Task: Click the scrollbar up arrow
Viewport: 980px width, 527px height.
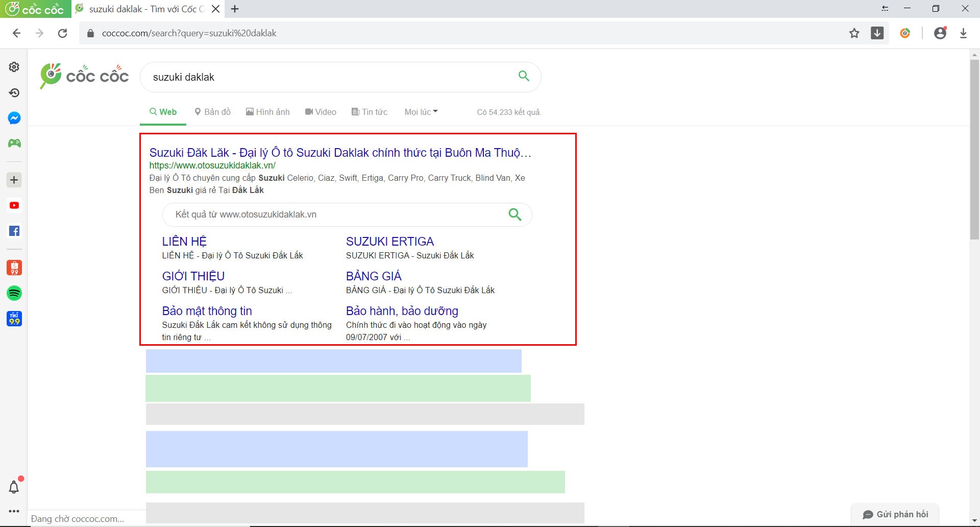Action: tap(974, 54)
